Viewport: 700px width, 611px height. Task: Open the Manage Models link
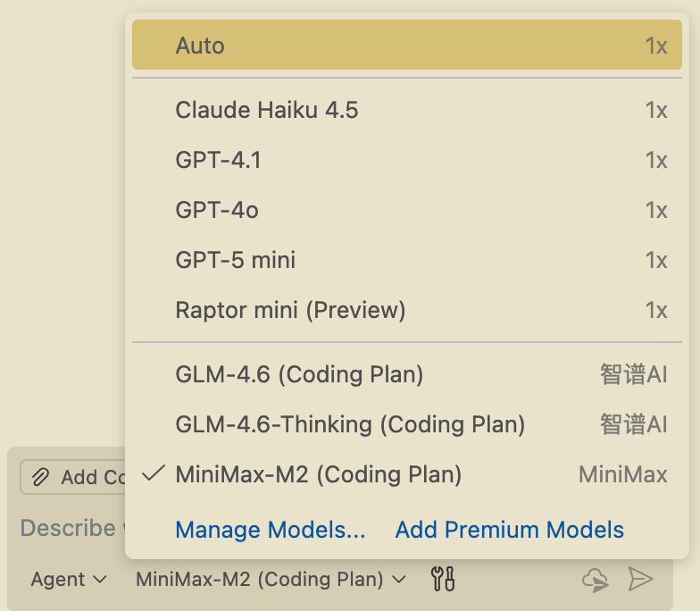[x=270, y=531]
